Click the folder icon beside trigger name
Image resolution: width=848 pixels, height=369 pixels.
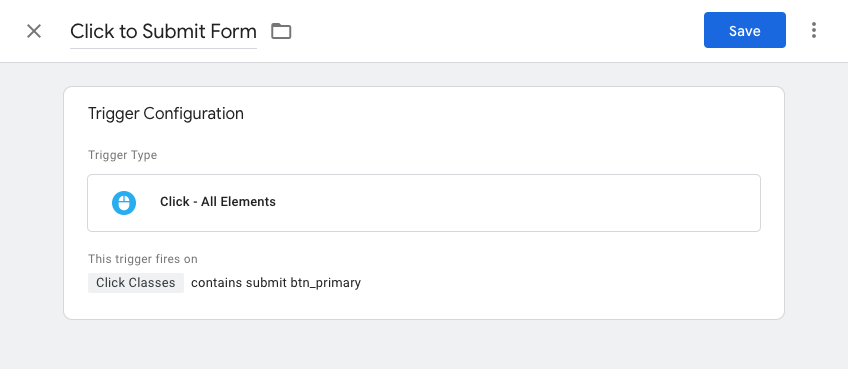(281, 31)
